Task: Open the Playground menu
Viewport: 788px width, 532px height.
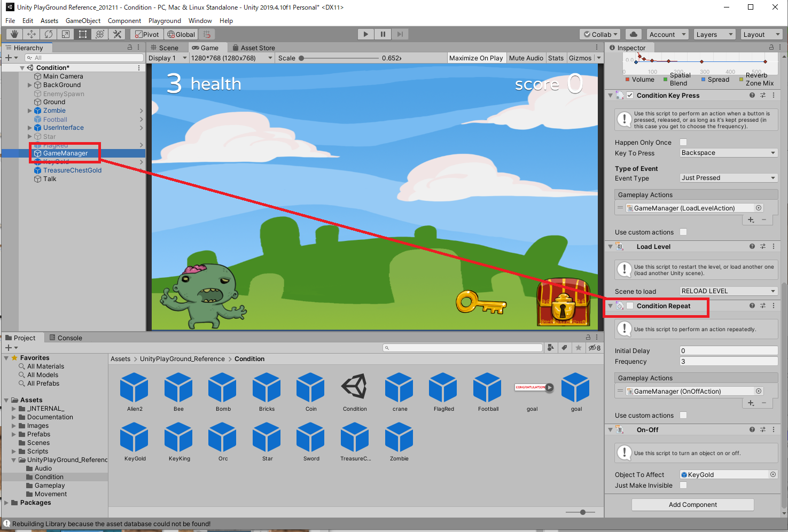Action: [165, 21]
